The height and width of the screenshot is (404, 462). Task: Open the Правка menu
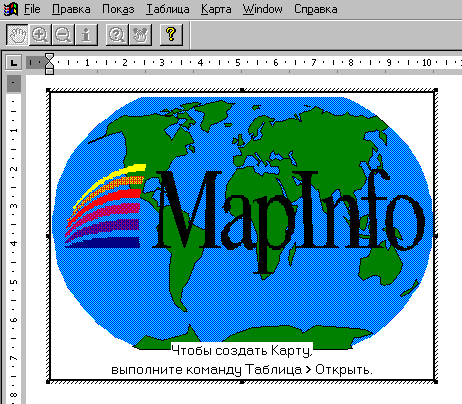pyautogui.click(x=71, y=9)
